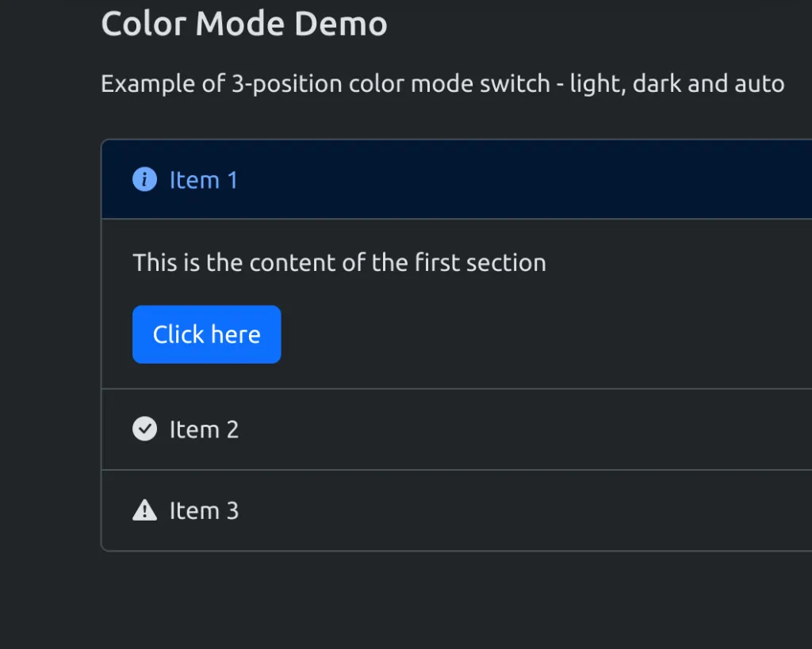Click empty space right of "Click here" button
Image resolution: width=812 pixels, height=649 pixels.
[x=515, y=334]
